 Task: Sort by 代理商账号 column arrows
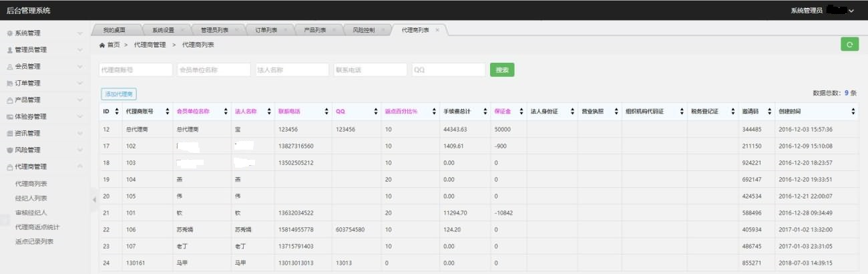[x=167, y=111]
